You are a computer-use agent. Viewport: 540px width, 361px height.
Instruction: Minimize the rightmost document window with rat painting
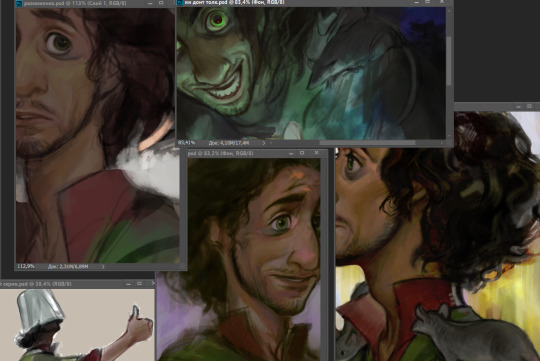tap(518, 106)
